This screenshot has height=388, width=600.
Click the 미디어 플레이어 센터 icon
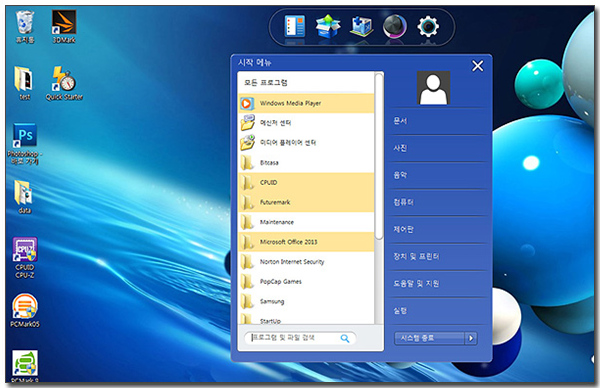(x=248, y=142)
